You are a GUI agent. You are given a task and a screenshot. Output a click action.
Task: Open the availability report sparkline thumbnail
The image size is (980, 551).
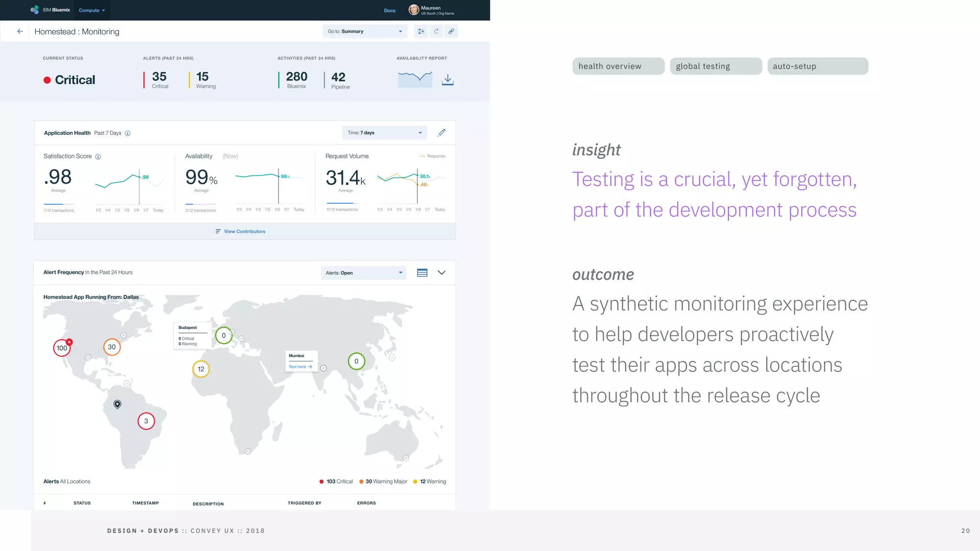click(x=415, y=79)
